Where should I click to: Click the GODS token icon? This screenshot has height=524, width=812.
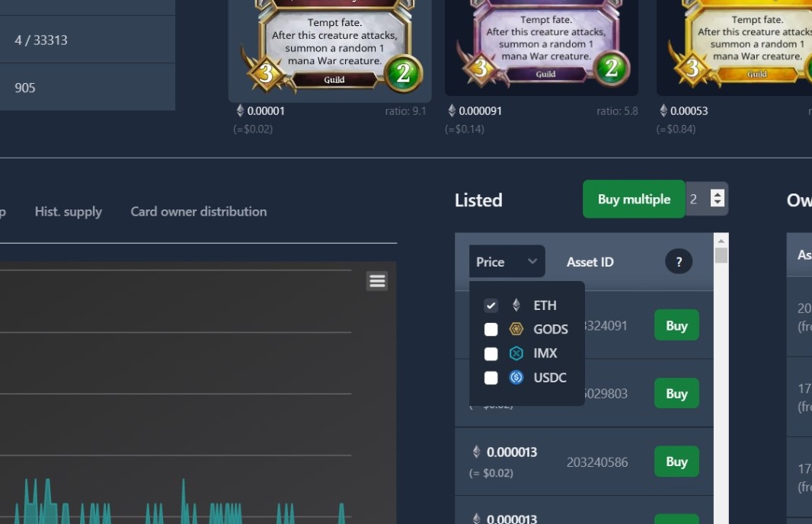coord(516,329)
